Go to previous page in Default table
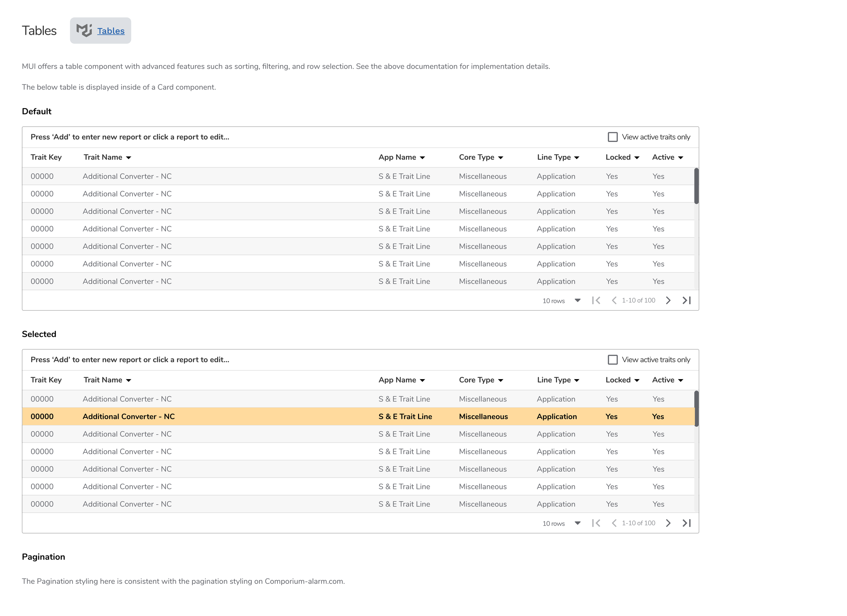Screen dimensions: 847x616 [614, 300]
